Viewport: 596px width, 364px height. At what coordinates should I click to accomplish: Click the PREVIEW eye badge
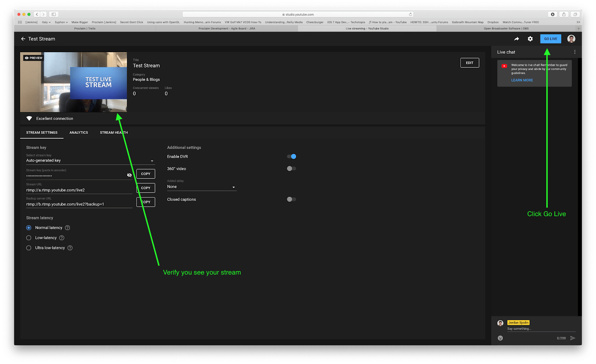coord(34,58)
